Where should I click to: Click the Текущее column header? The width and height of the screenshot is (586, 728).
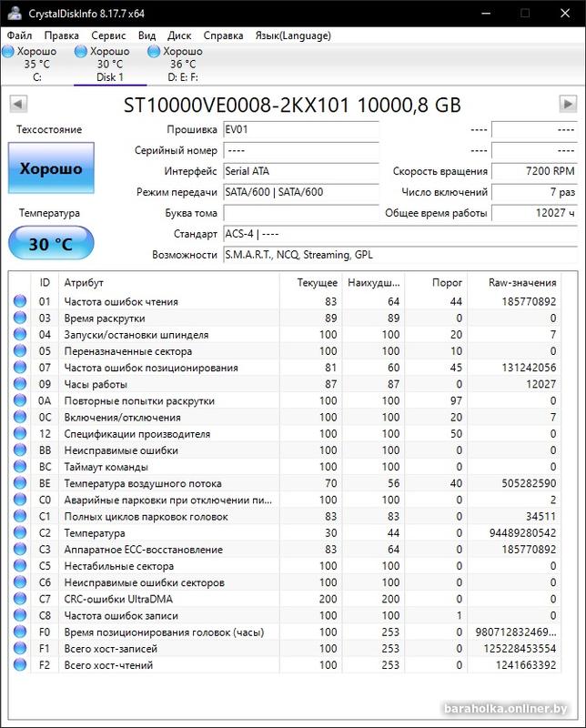click(310, 283)
